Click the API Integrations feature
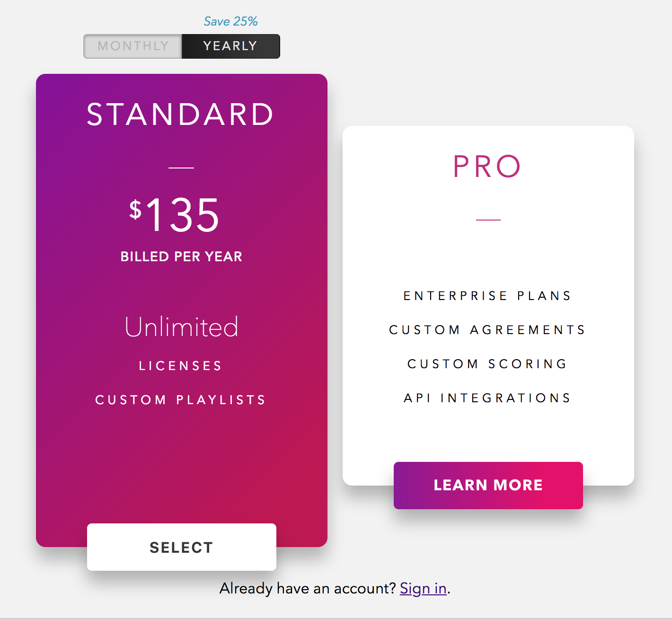672x619 pixels. (487, 398)
